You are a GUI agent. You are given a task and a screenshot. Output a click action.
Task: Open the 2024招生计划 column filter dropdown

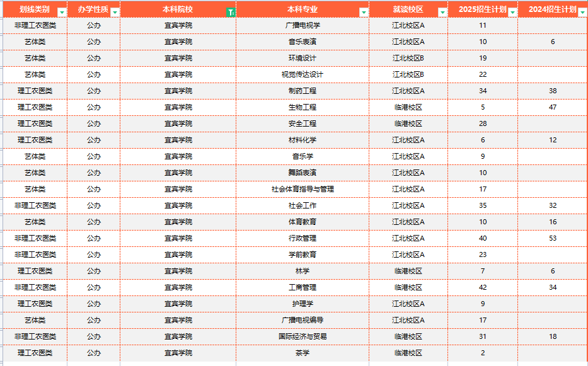click(582, 13)
